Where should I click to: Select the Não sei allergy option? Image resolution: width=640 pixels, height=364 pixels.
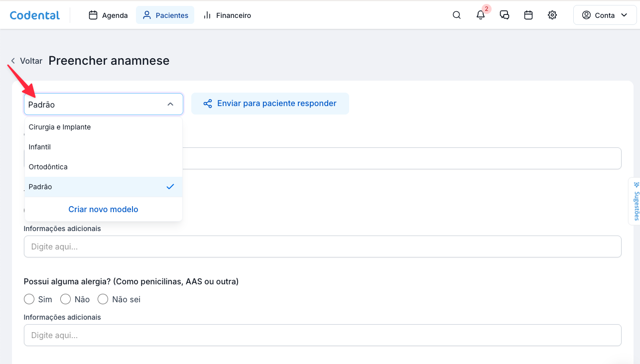click(x=103, y=299)
